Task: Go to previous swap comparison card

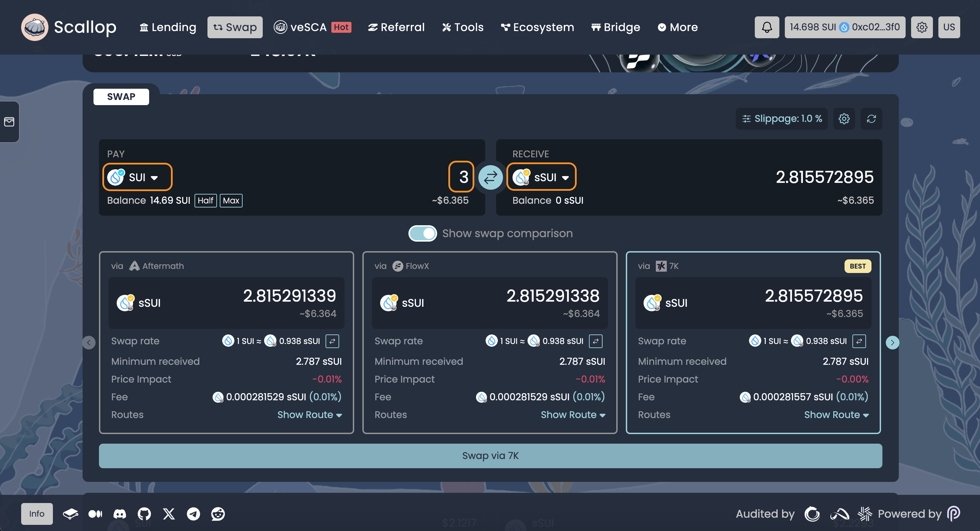Action: (x=89, y=342)
